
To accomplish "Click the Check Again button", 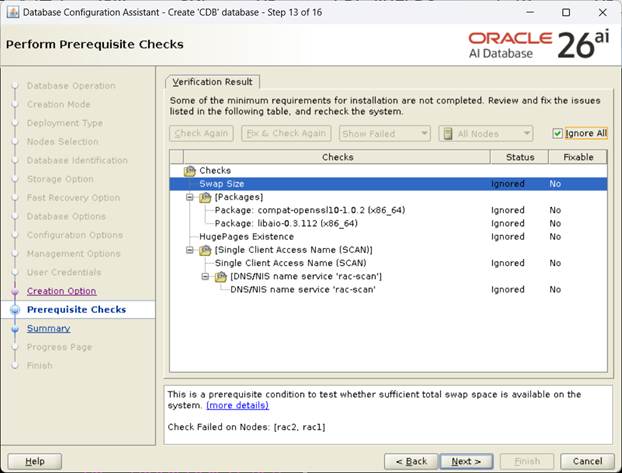I will tap(201, 133).
